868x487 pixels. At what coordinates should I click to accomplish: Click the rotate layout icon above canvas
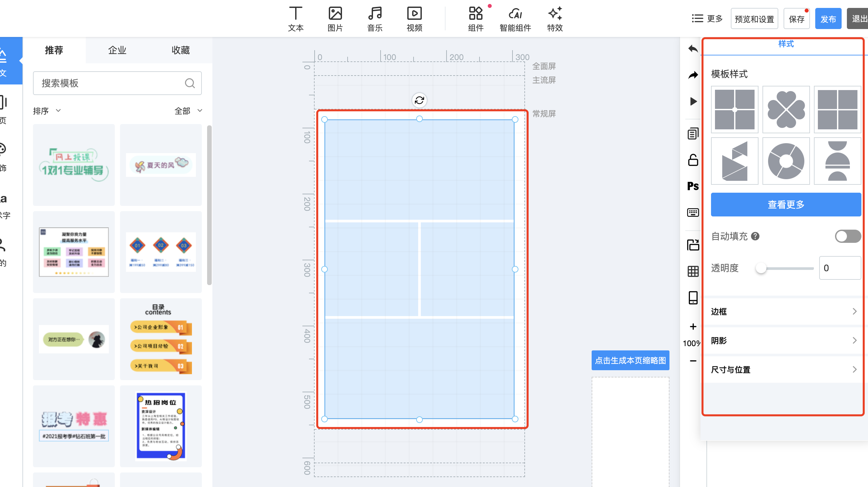[419, 100]
